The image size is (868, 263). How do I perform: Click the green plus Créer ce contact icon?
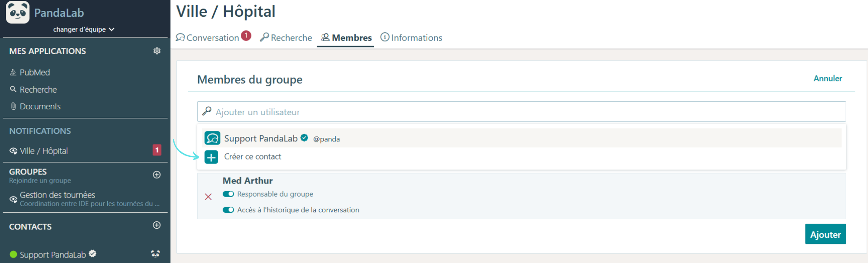pos(211,157)
